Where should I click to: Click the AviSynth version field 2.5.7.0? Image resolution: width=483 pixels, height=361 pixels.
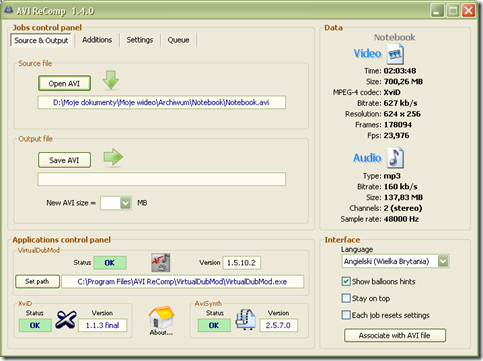coord(278,325)
